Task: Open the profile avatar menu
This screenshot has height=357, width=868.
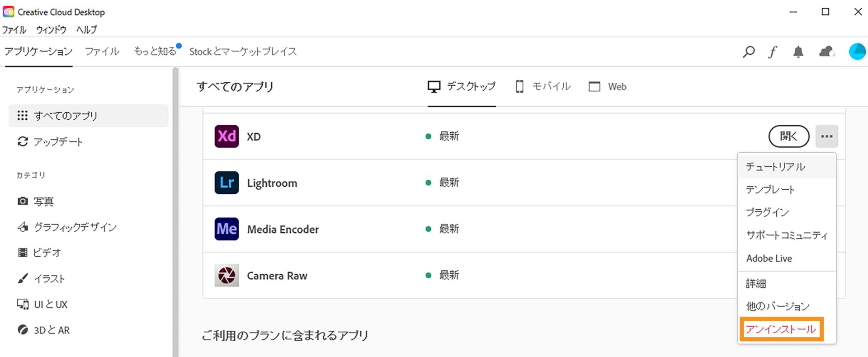Action: point(857,52)
